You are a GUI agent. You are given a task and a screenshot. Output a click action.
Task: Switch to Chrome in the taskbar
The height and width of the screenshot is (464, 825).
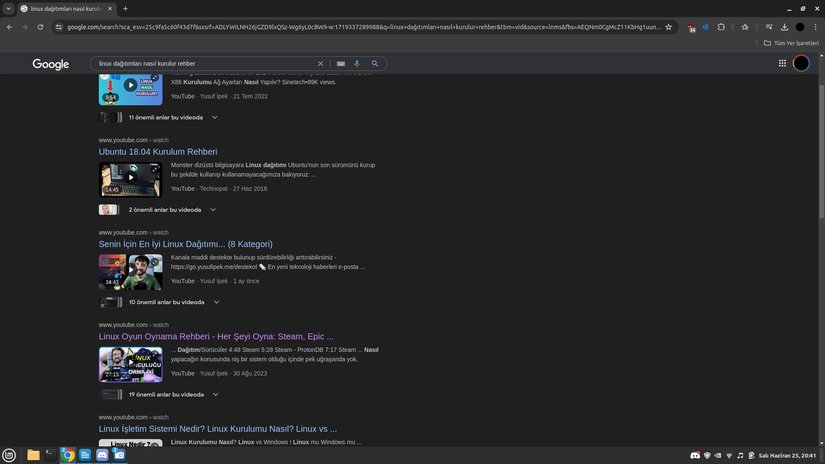point(67,455)
